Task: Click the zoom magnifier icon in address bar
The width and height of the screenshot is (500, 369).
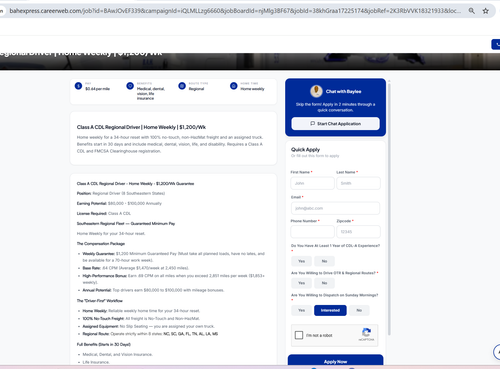Action: (x=472, y=11)
